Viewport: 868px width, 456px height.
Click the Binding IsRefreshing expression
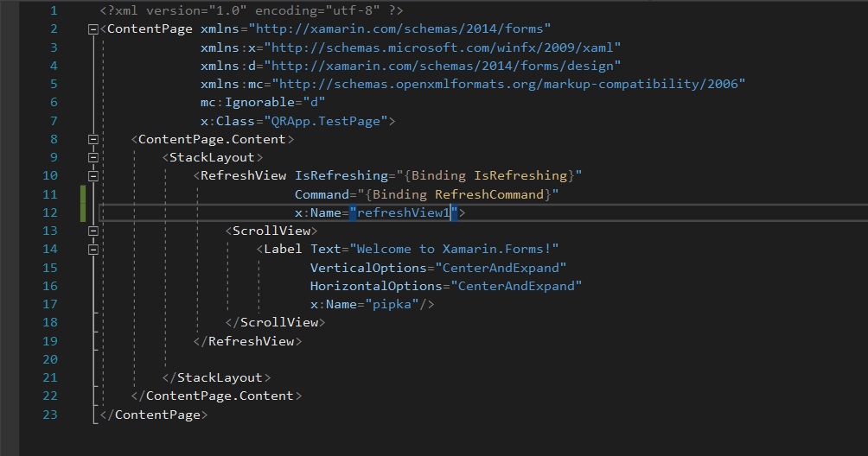click(x=489, y=176)
